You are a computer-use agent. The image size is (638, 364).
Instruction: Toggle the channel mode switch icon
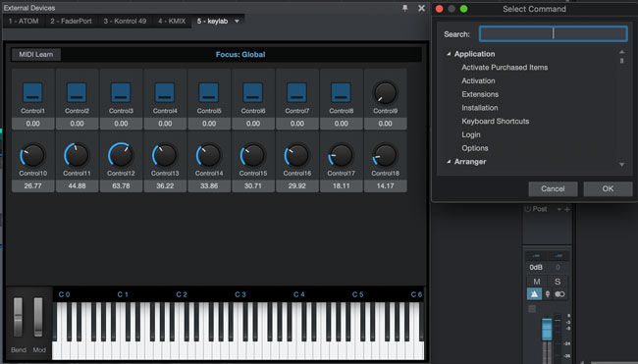pos(559,294)
